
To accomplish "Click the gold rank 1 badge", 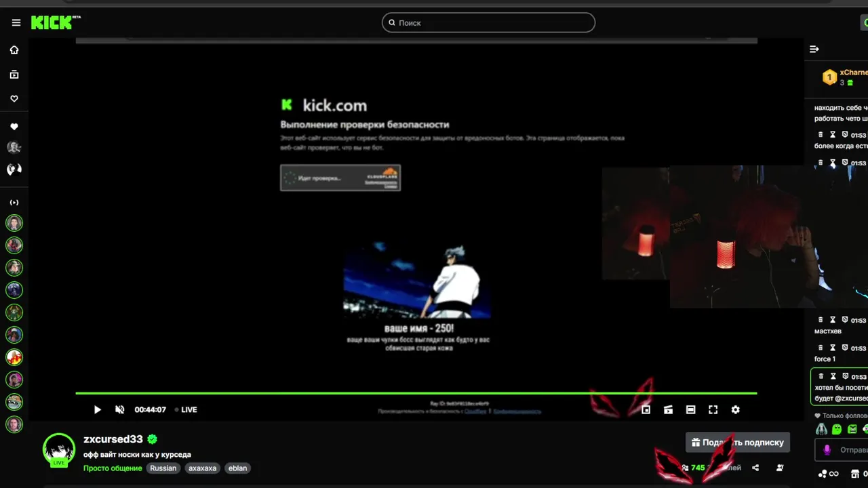I will 829,77.
